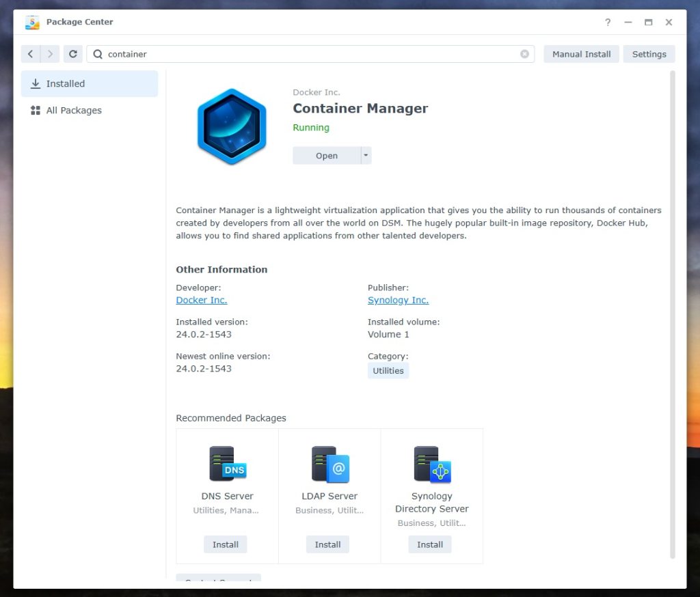The height and width of the screenshot is (597, 700).
Task: Click the DNS Server package icon
Action: coord(228,464)
